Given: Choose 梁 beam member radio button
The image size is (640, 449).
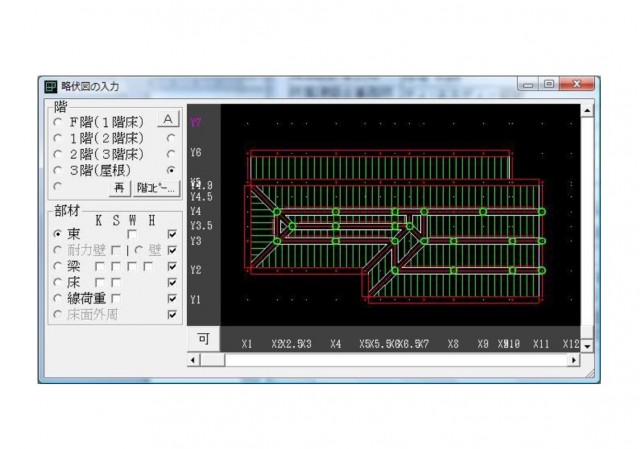Looking at the screenshot, I should pyautogui.click(x=57, y=266).
